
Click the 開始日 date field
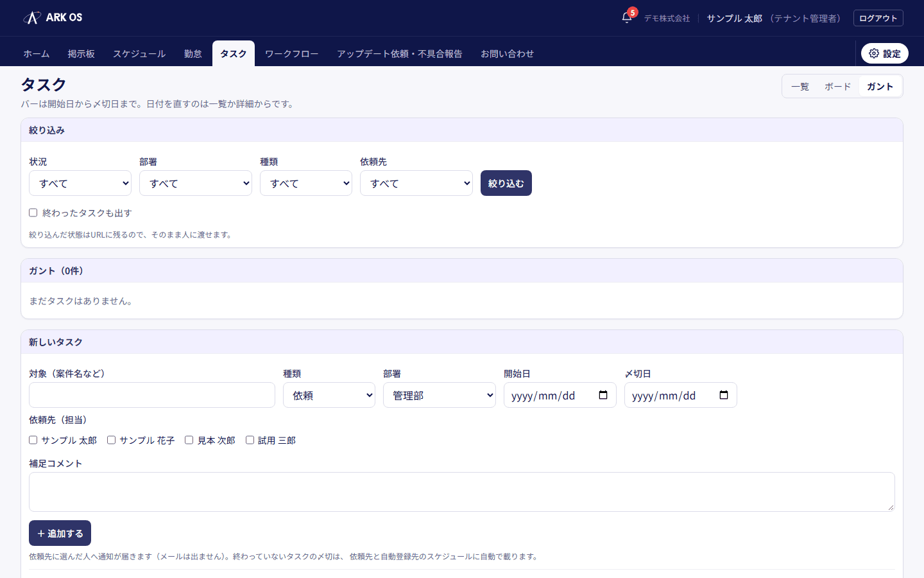[560, 395]
